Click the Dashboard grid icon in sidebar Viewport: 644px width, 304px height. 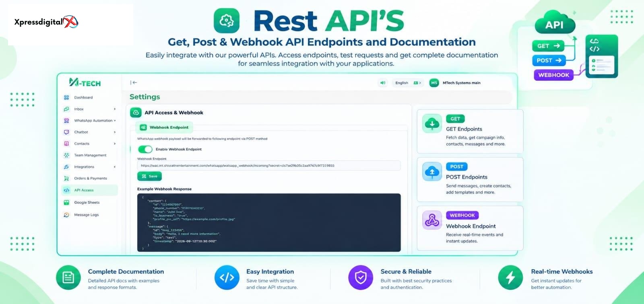click(66, 97)
